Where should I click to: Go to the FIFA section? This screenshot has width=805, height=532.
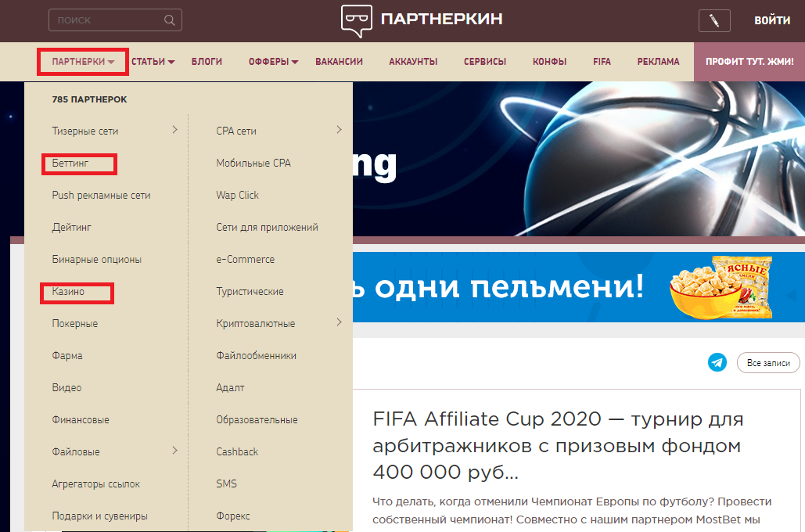point(602,62)
